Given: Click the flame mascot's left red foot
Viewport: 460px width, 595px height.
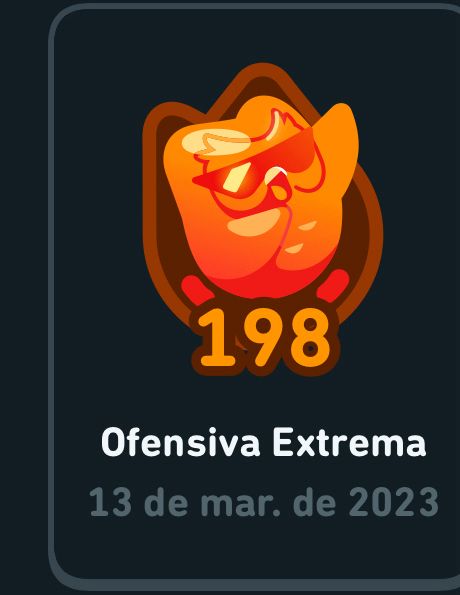Looking at the screenshot, I should point(197,289).
